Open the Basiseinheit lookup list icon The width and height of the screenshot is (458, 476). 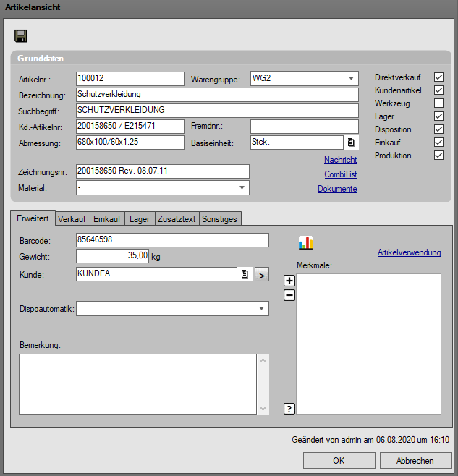(351, 143)
